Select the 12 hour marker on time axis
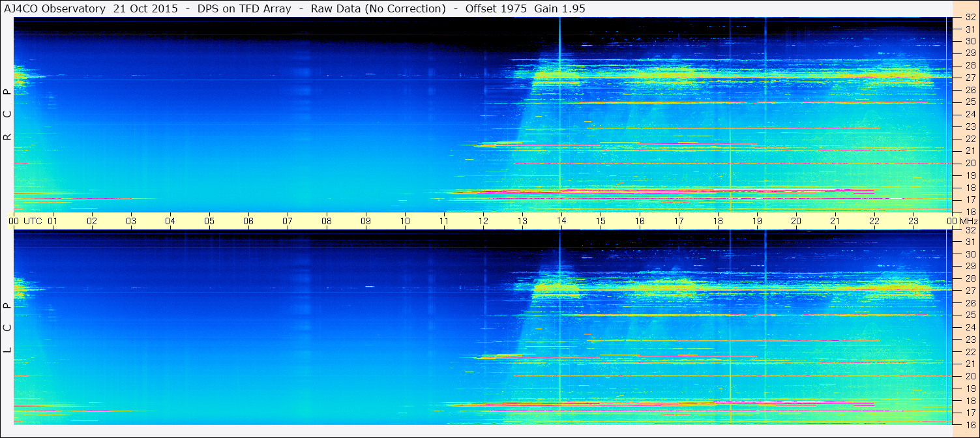This screenshot has width=980, height=438. coord(483,221)
